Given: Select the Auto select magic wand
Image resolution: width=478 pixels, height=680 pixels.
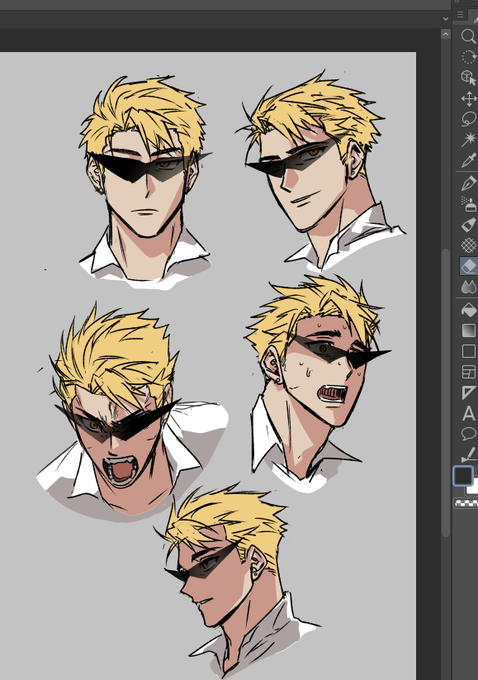Looking at the screenshot, I should tap(468, 140).
